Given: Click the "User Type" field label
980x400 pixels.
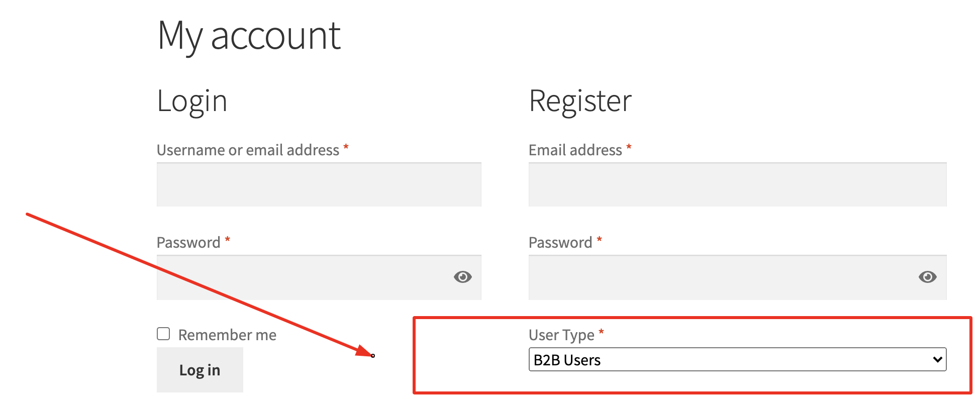Looking at the screenshot, I should click(561, 335).
